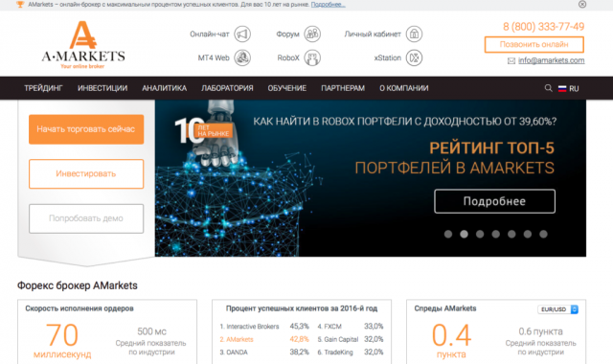613x364 pixels.
Task: Click the Russian flag language icon
Action: [562, 88]
